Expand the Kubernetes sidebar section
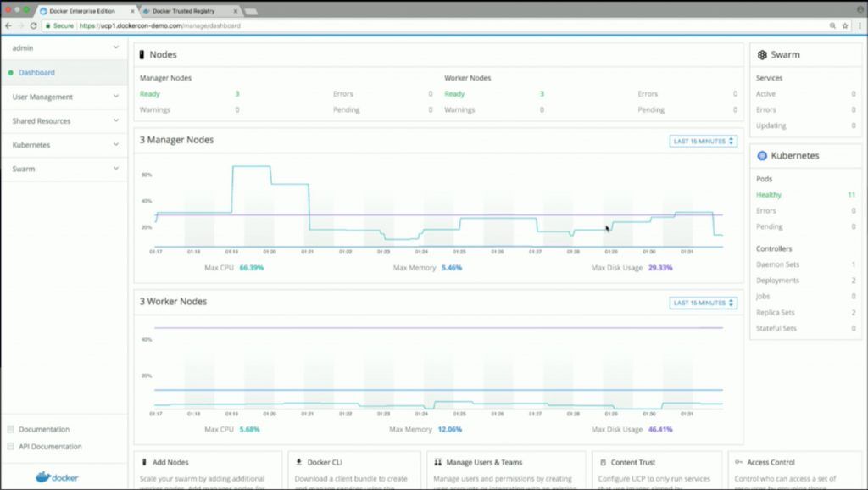Image resolution: width=868 pixels, height=490 pixels. (64, 144)
